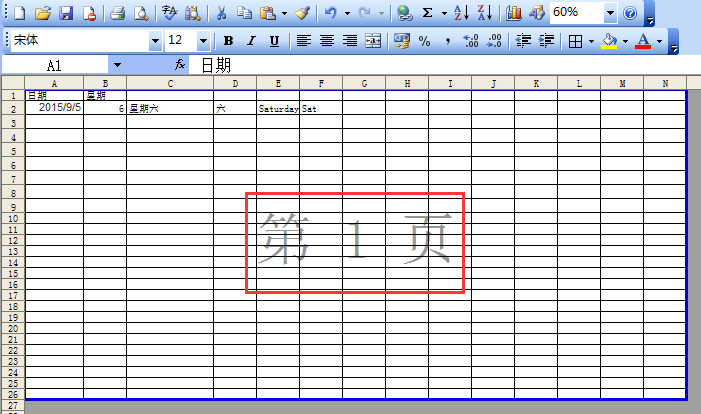Image resolution: width=701 pixels, height=414 pixels.
Task: Run the Spelling check icon
Action: tap(169, 13)
